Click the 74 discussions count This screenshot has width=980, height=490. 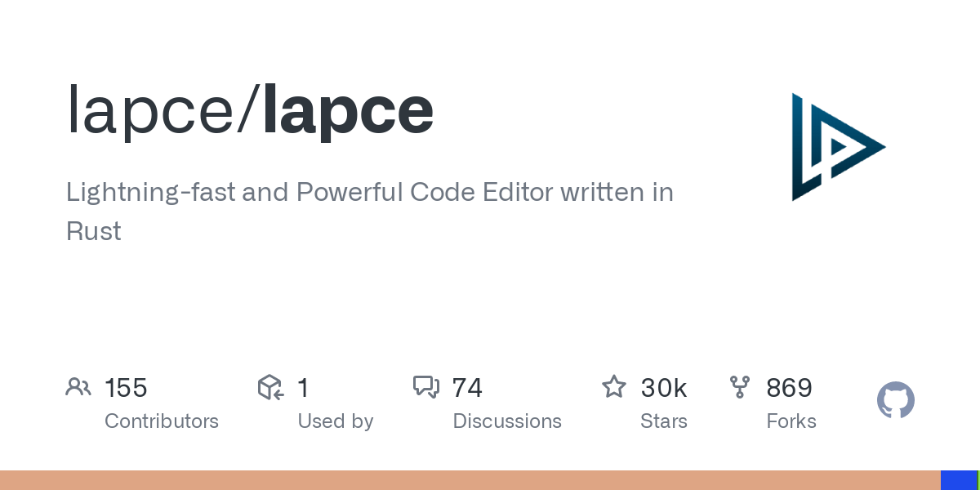(x=467, y=388)
